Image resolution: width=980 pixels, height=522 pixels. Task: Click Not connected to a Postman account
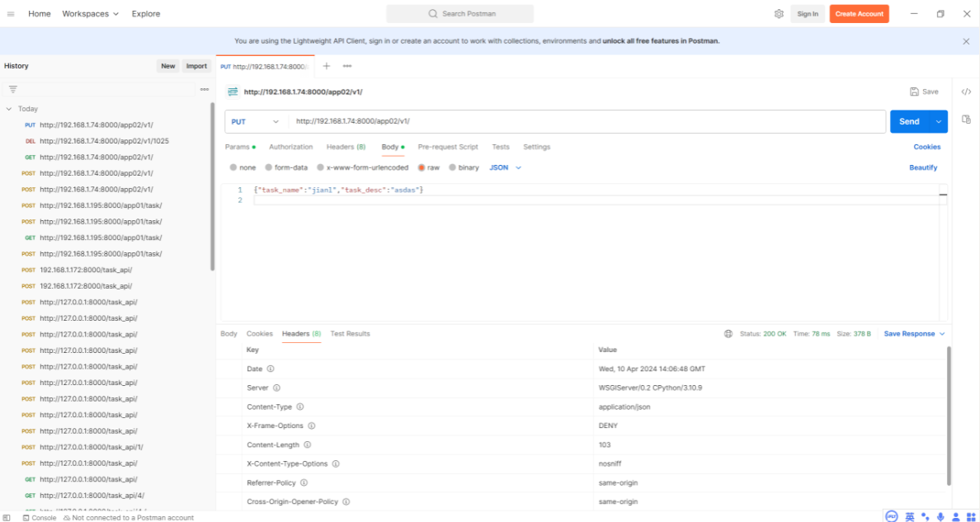coord(128,518)
